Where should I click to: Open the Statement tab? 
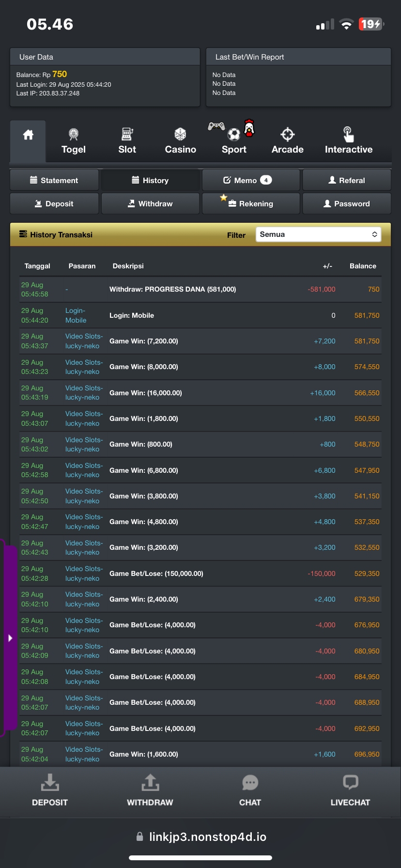pyautogui.click(x=54, y=180)
